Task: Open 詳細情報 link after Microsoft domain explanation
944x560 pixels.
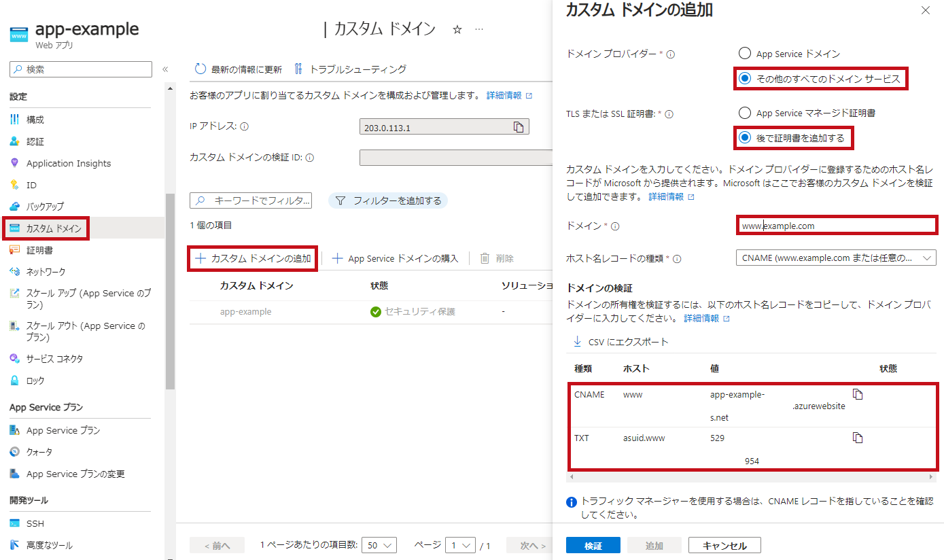Action: click(671, 196)
